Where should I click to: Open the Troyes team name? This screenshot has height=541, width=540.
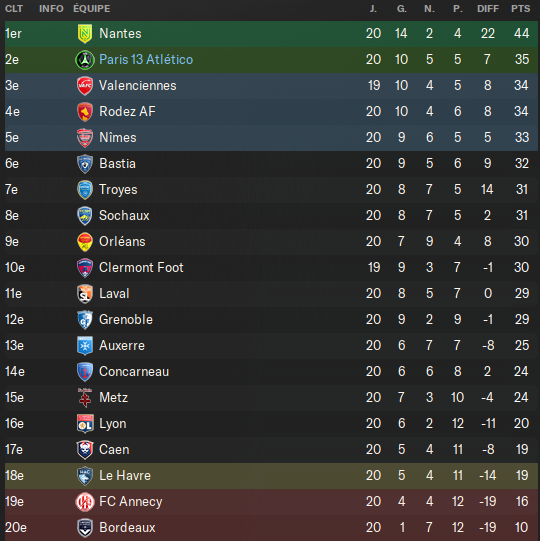[118, 190]
